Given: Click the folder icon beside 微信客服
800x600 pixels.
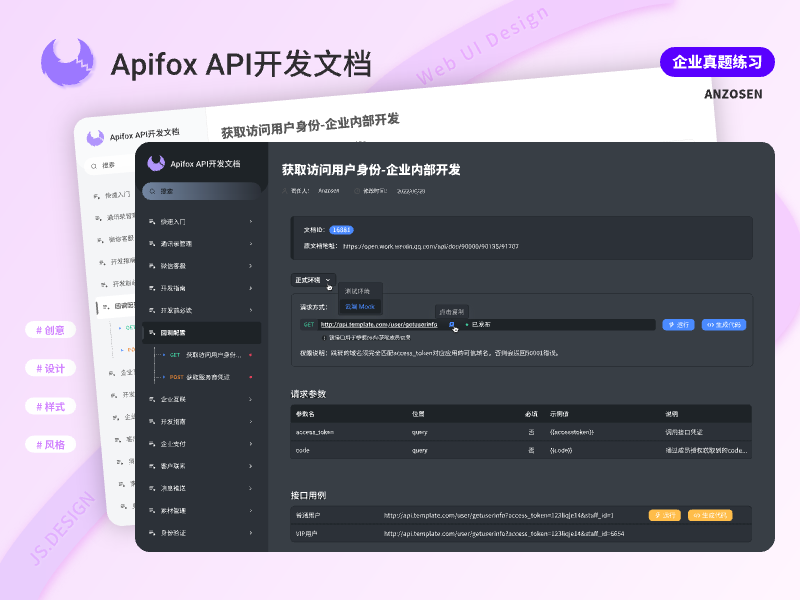Looking at the screenshot, I should tap(152, 266).
